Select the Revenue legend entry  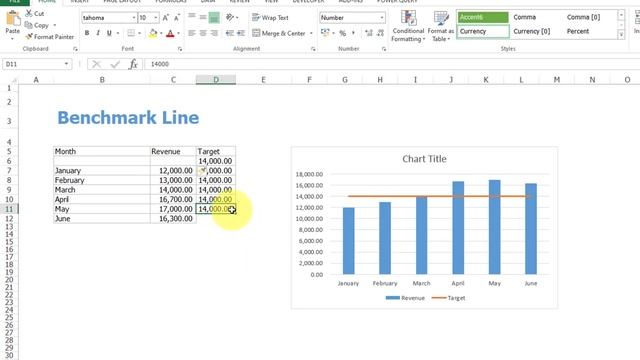[x=405, y=298]
